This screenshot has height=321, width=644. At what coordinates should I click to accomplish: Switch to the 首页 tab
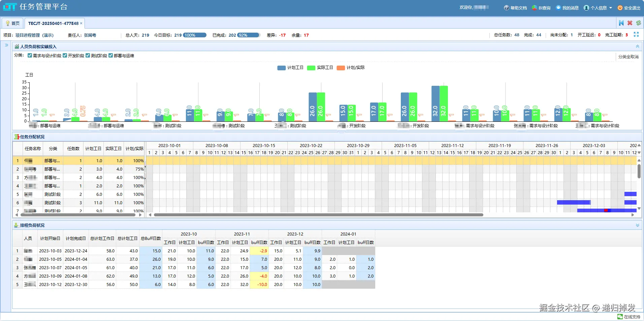(x=12, y=23)
